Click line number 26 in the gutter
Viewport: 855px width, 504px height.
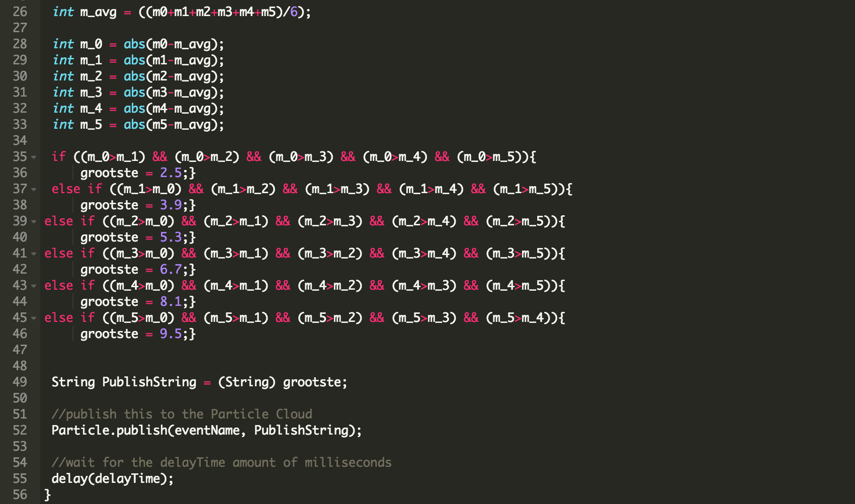(x=20, y=12)
